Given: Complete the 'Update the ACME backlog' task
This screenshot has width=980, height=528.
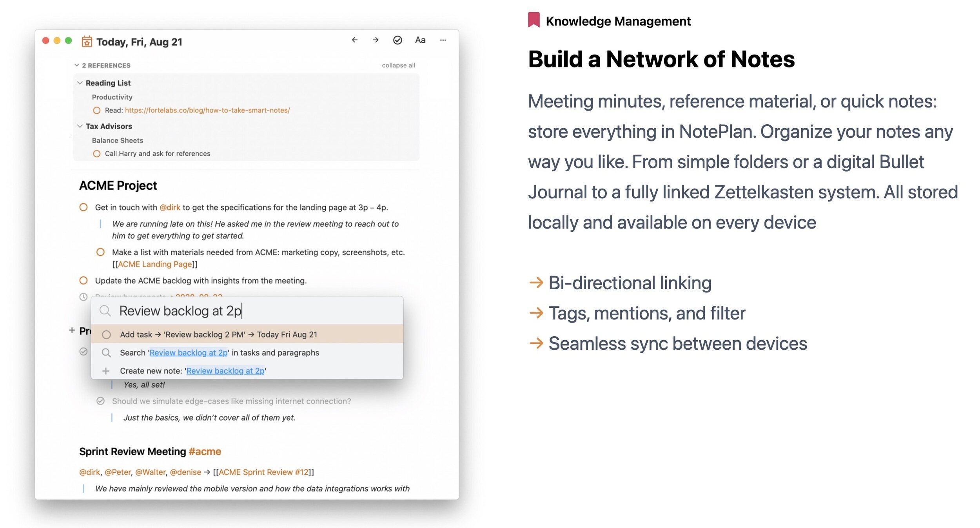Looking at the screenshot, I should (83, 281).
